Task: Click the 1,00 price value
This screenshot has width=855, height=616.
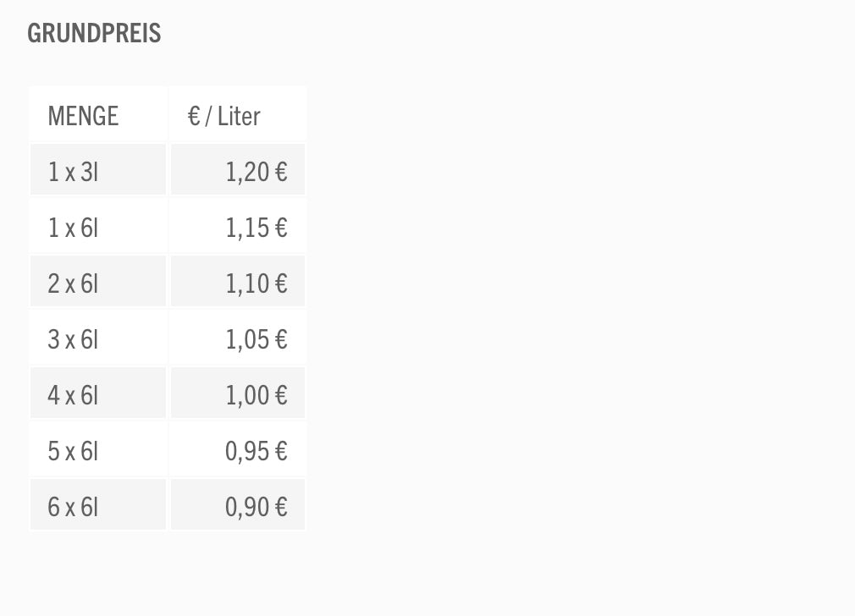Action: click(x=247, y=395)
